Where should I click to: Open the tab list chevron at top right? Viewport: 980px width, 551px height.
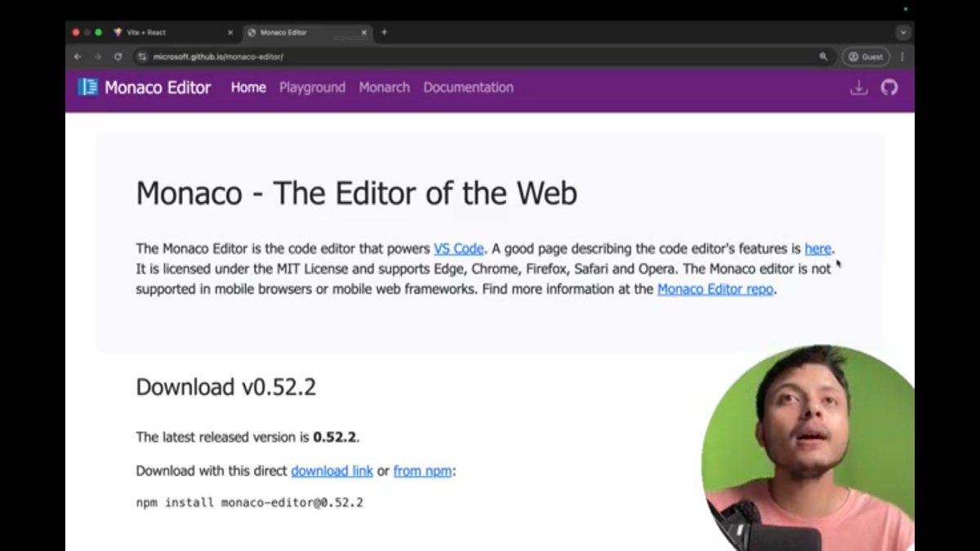coord(903,33)
